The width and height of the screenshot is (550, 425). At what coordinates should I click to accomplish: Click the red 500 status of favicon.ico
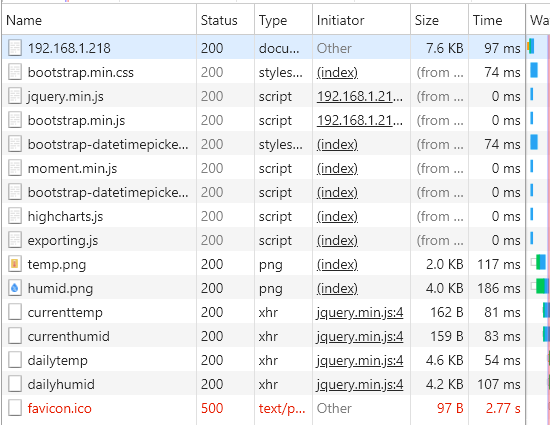(x=212, y=409)
